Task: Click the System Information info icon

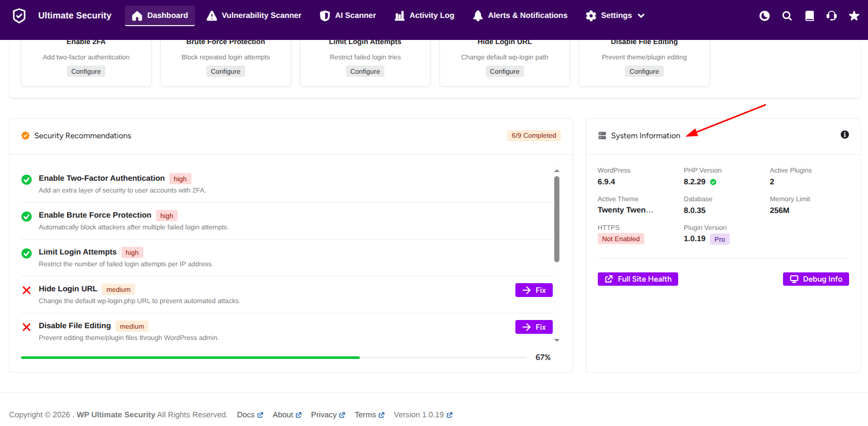Action: click(x=845, y=135)
